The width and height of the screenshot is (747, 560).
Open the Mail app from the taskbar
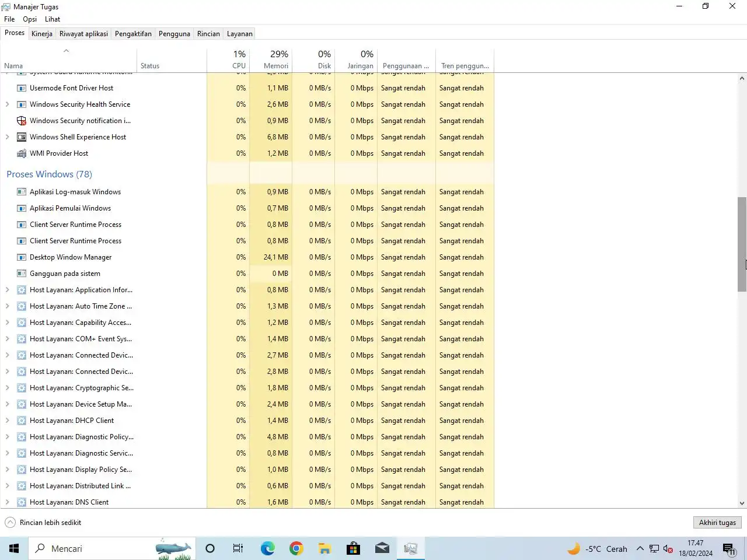pos(382,548)
